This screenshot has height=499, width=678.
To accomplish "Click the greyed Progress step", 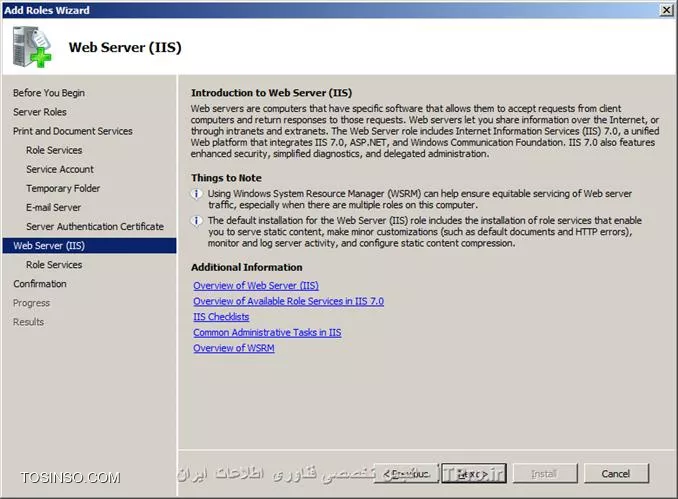I will tap(31, 303).
